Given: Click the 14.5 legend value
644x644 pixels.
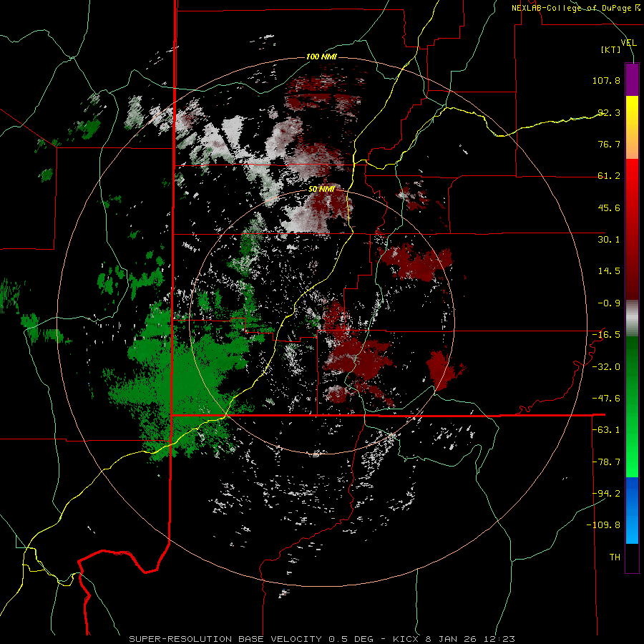Looking at the screenshot, I should pos(609,271).
